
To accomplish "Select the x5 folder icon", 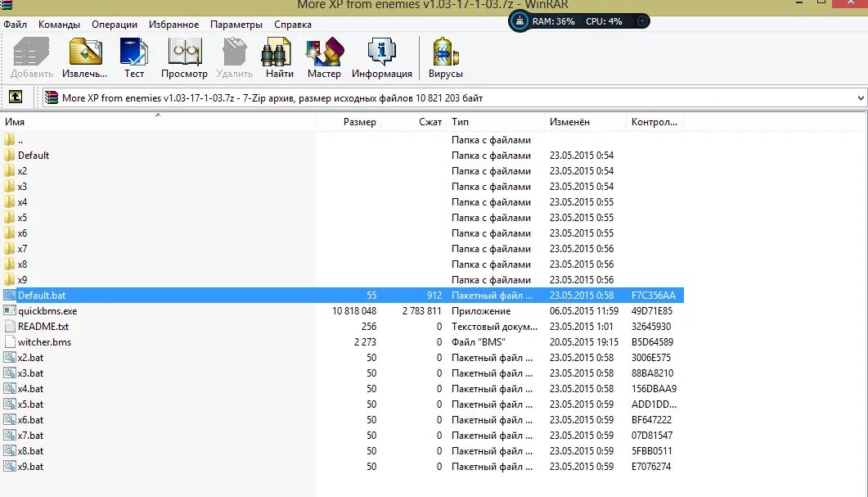I will point(10,217).
